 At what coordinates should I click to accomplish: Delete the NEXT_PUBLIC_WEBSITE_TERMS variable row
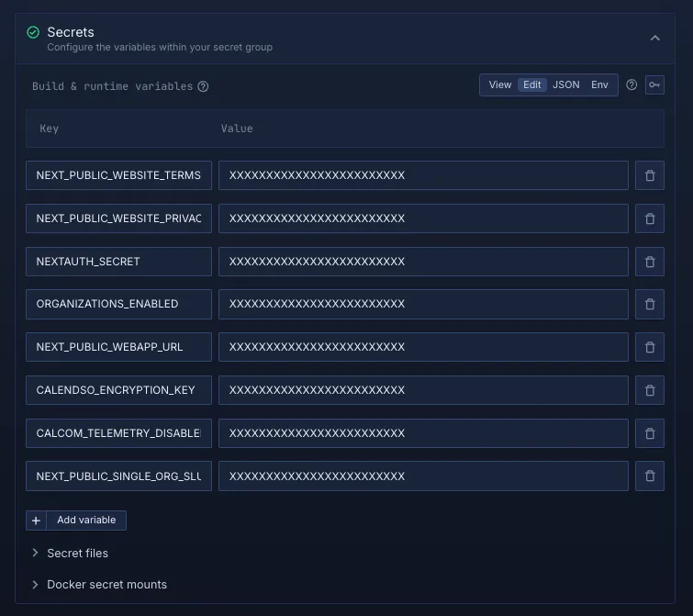tap(649, 175)
